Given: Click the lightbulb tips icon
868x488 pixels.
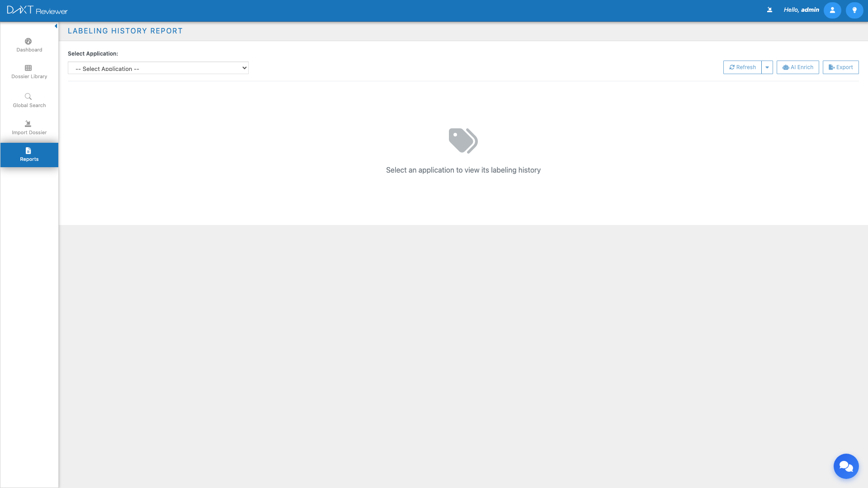Looking at the screenshot, I should pos(854,10).
